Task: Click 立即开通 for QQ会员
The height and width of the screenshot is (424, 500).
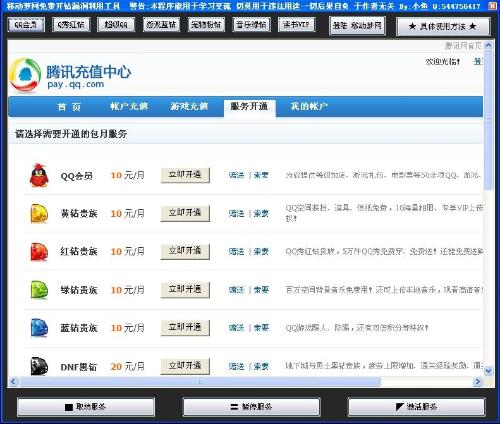Action: click(185, 175)
